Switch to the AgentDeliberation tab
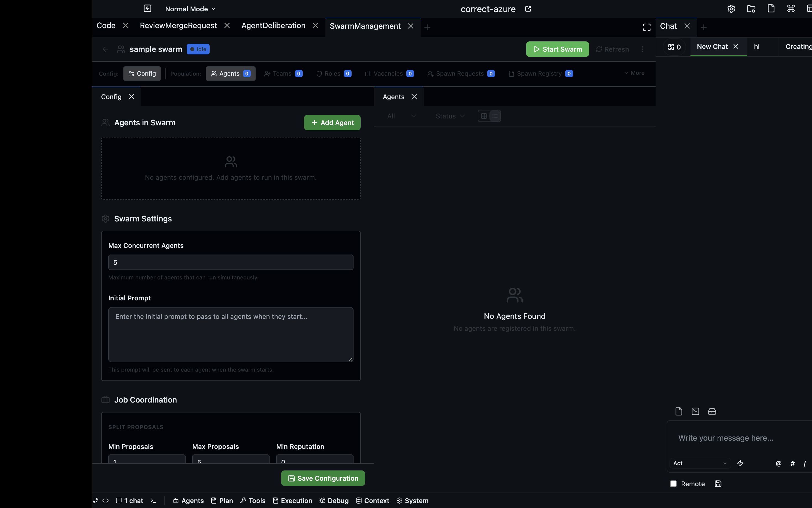Image resolution: width=812 pixels, height=508 pixels. pyautogui.click(x=273, y=25)
